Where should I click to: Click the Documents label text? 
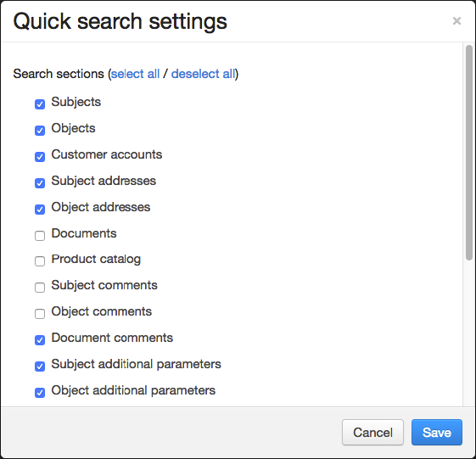click(x=84, y=233)
